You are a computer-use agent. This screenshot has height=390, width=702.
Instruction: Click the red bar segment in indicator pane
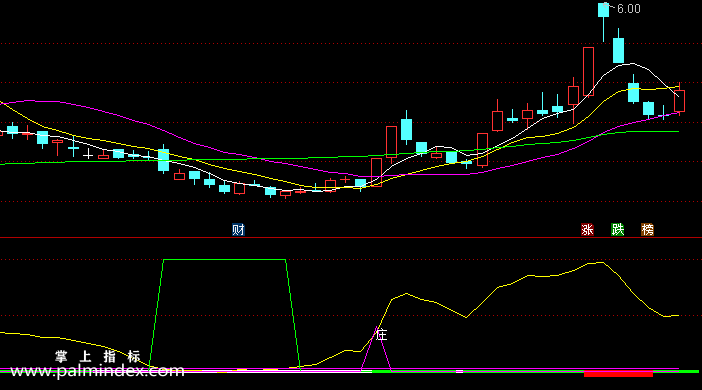click(x=618, y=373)
